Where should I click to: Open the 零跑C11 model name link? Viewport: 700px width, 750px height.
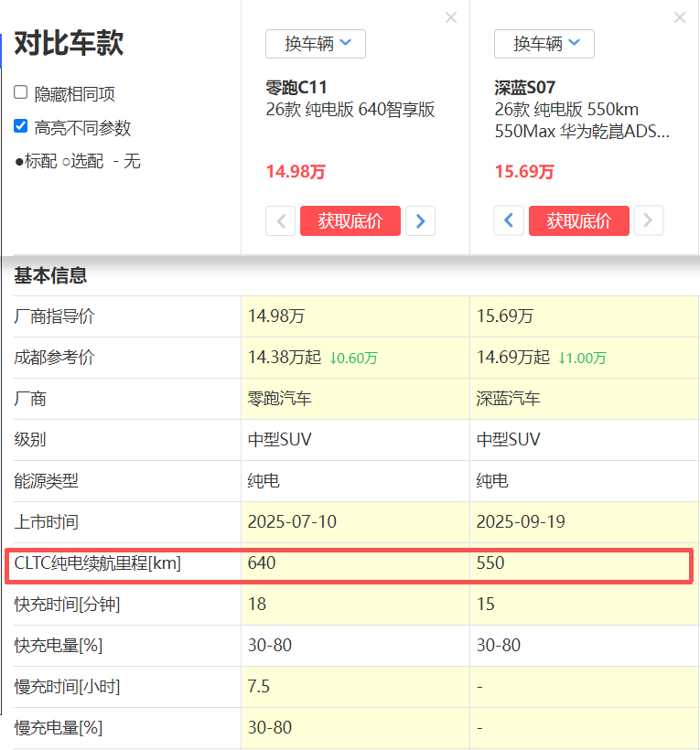296,88
